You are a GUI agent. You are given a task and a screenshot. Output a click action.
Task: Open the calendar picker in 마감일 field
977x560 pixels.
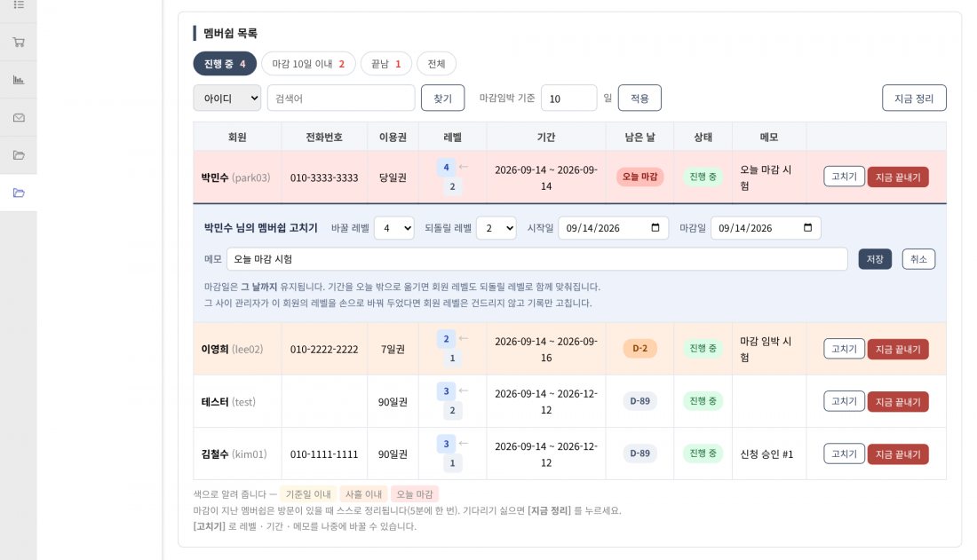[807, 228]
